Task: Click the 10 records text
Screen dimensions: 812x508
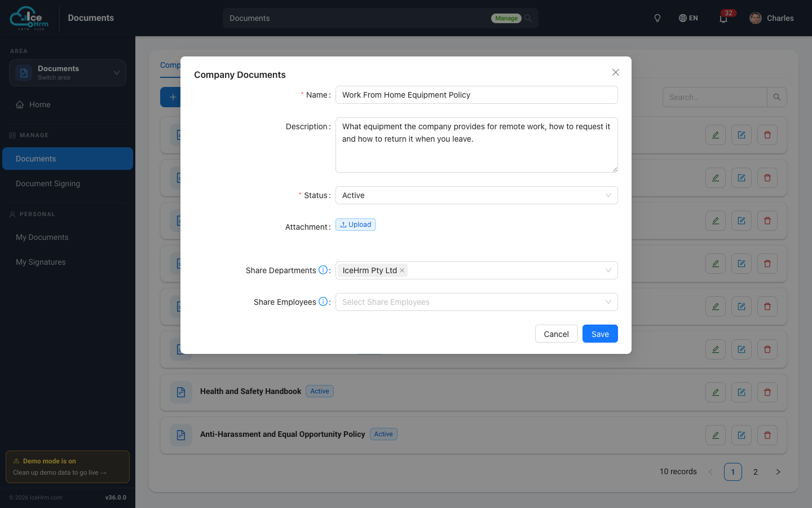Action: pyautogui.click(x=678, y=471)
